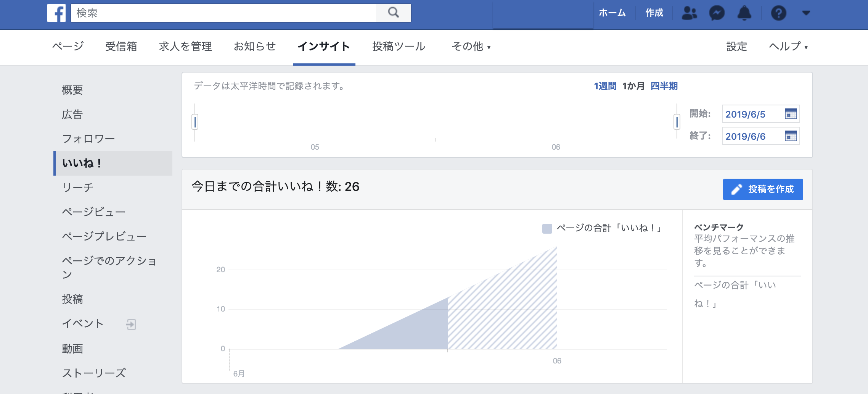Open the 受信箱 tab
Screen dimensions: 868x394
click(x=121, y=46)
